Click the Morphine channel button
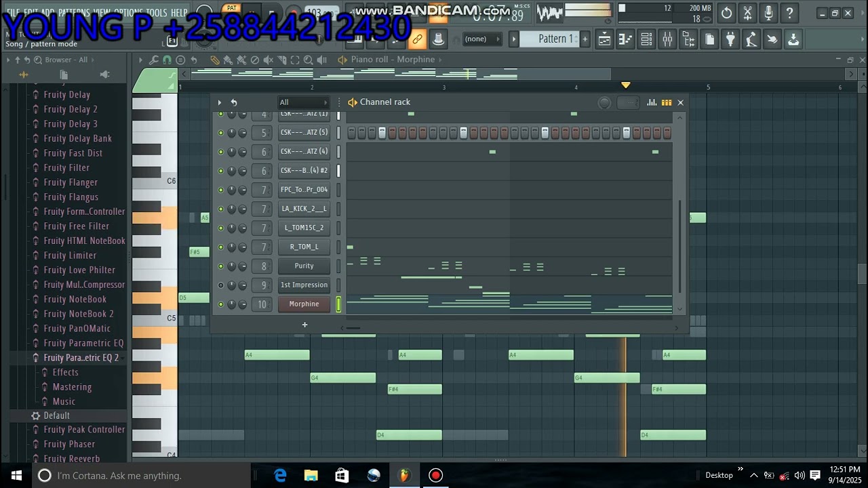The height and width of the screenshot is (488, 868). point(304,304)
